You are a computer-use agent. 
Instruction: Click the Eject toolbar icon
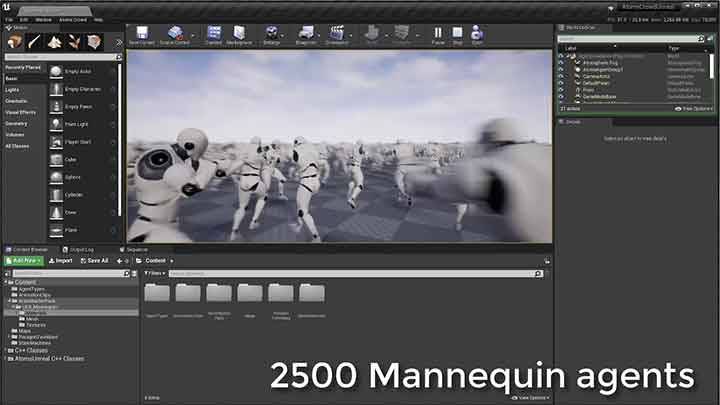click(x=477, y=33)
